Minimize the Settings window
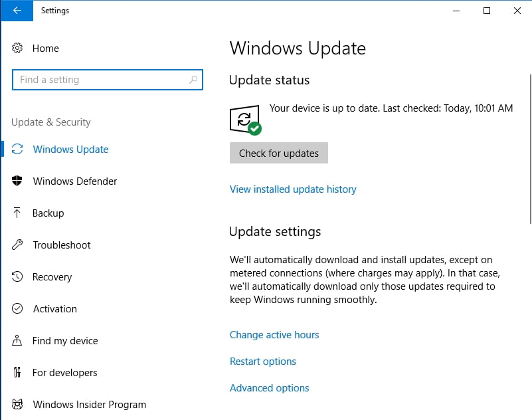Image resolution: width=532 pixels, height=420 pixels. [456, 11]
